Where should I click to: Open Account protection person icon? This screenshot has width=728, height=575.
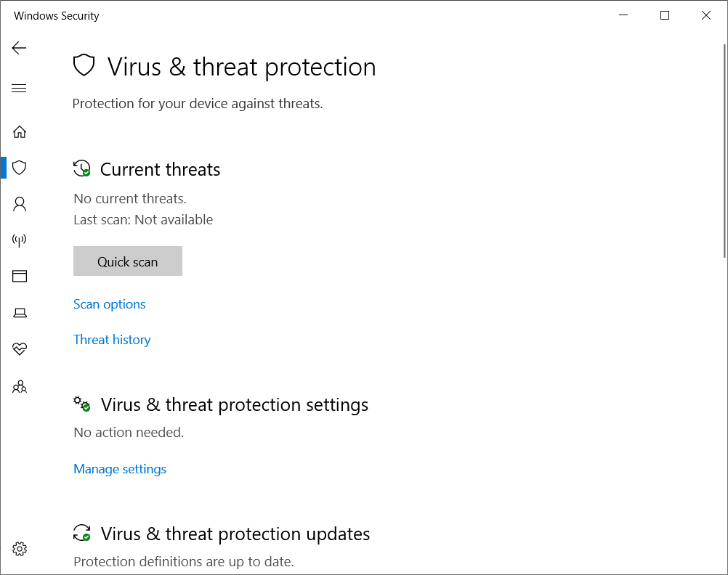click(20, 204)
